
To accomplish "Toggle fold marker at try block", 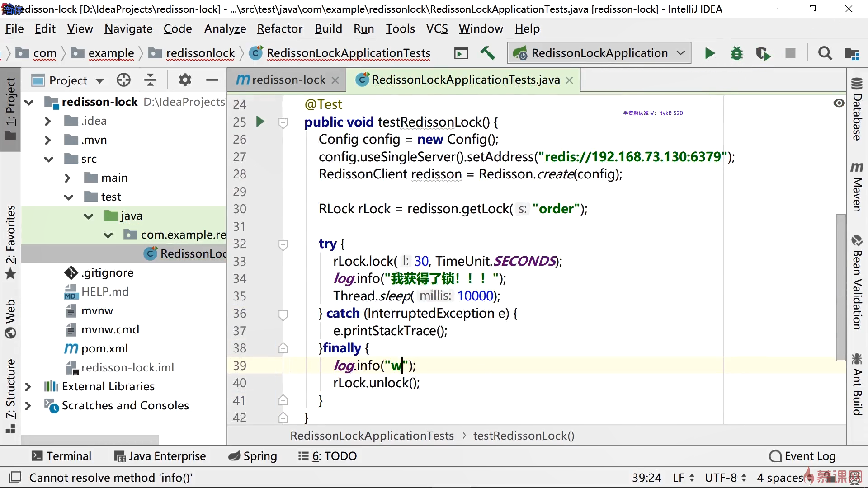I will pos(283,244).
